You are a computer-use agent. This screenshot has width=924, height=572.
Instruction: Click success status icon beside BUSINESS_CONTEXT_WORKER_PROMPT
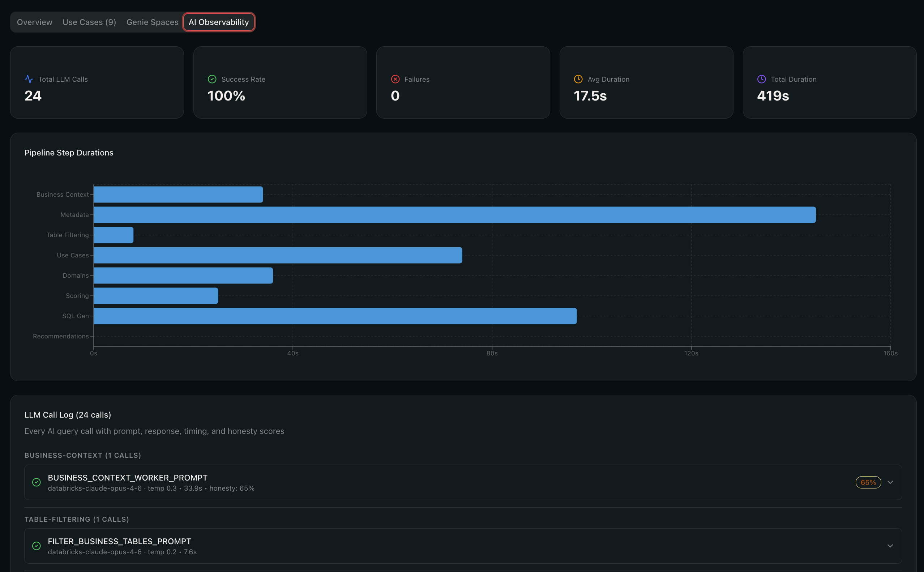coord(36,482)
